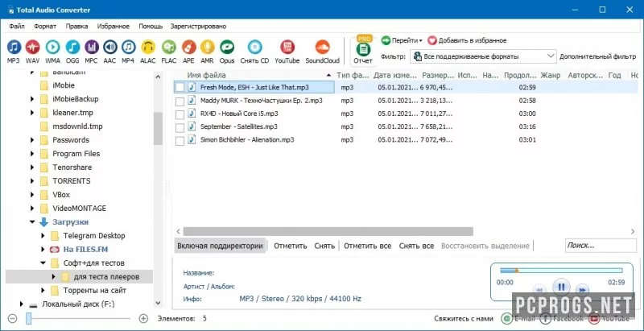Click the Продол... duration column header
The image size is (644, 331).
coord(520,76)
